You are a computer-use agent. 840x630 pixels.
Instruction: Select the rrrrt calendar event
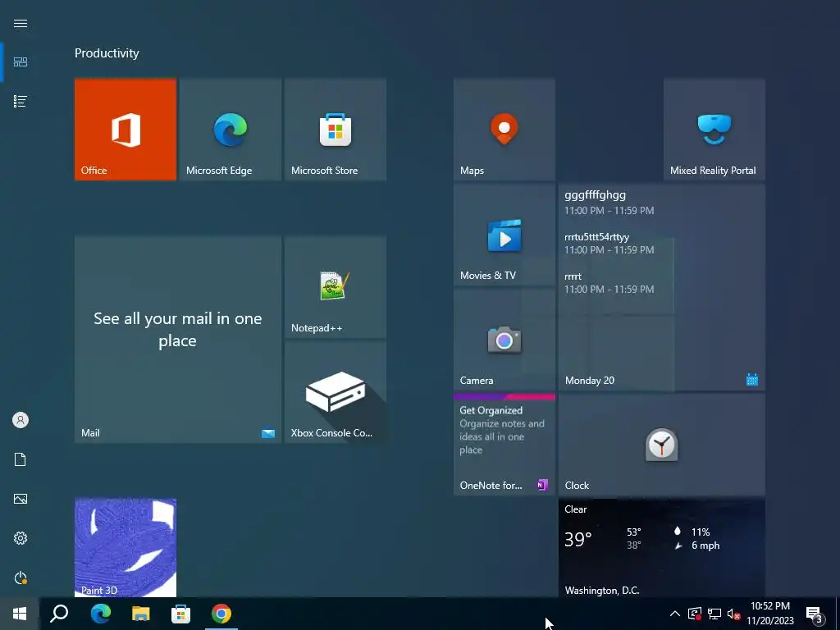(609, 282)
